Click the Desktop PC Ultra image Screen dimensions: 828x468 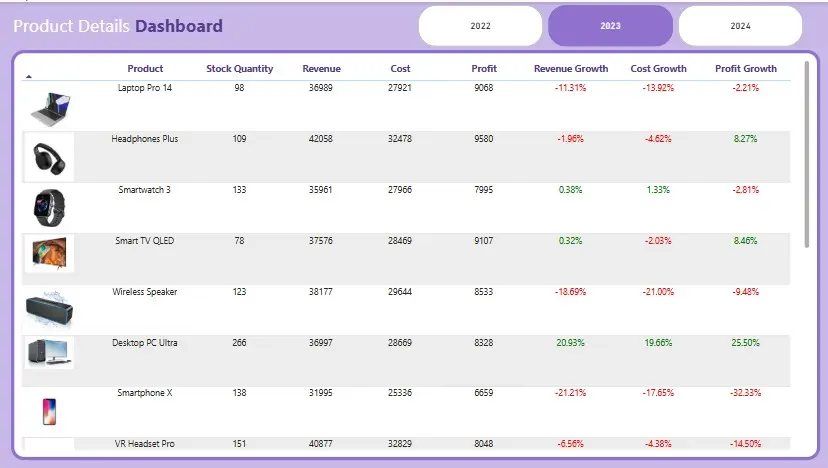pyautogui.click(x=49, y=352)
